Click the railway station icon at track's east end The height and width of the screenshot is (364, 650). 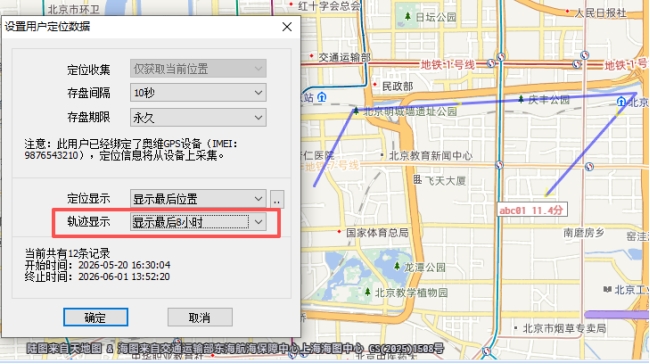pos(621,101)
